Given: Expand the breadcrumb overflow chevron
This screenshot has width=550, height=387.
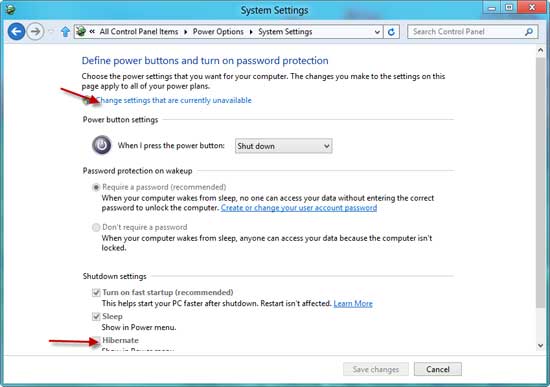Looking at the screenshot, I should pyautogui.click(x=92, y=32).
